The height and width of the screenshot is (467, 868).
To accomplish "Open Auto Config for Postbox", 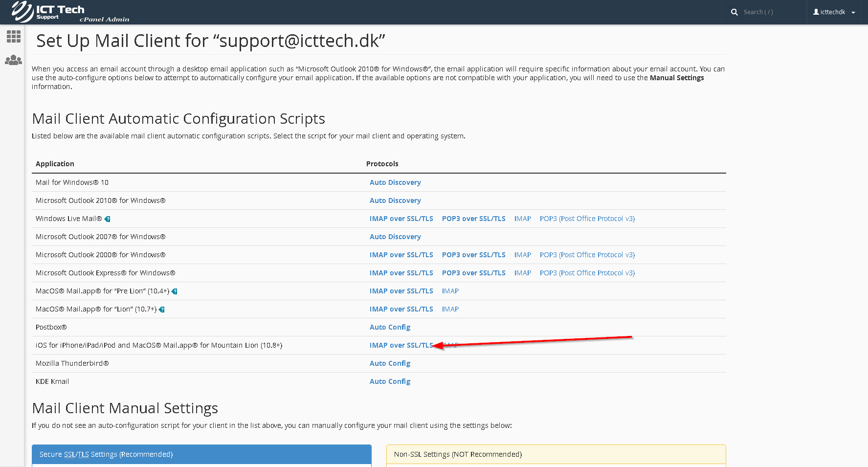I will [390, 327].
